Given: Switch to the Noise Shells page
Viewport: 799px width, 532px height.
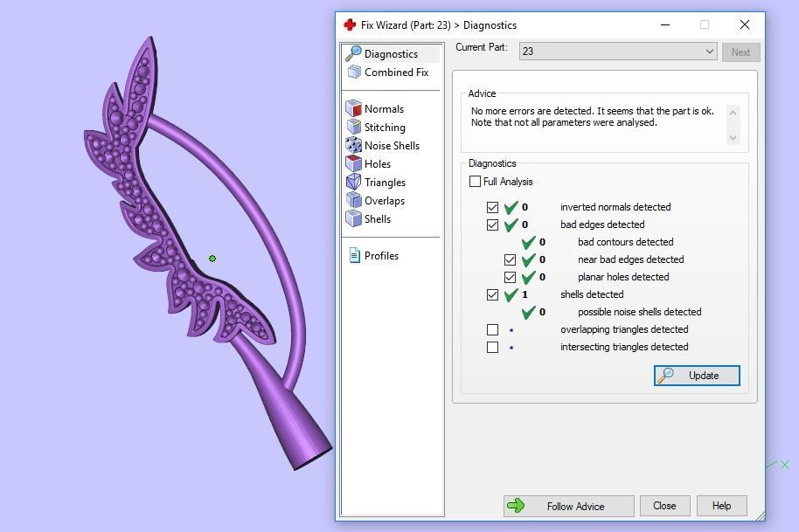Looking at the screenshot, I should click(x=392, y=146).
